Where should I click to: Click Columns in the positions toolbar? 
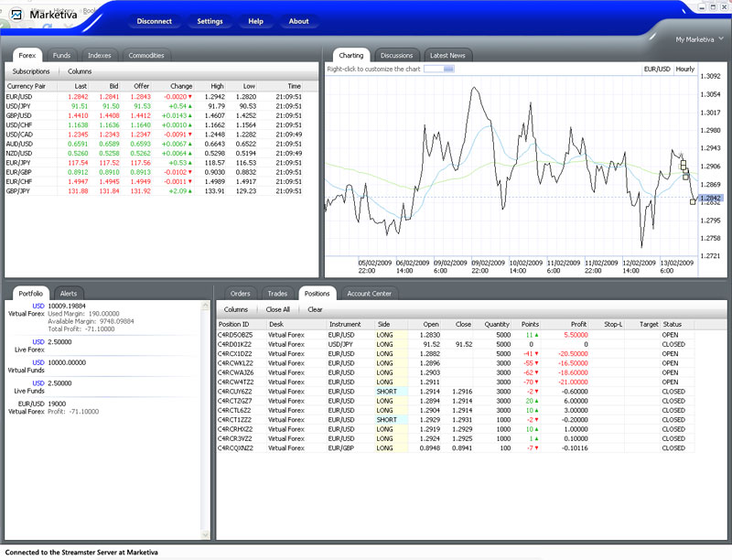point(236,309)
